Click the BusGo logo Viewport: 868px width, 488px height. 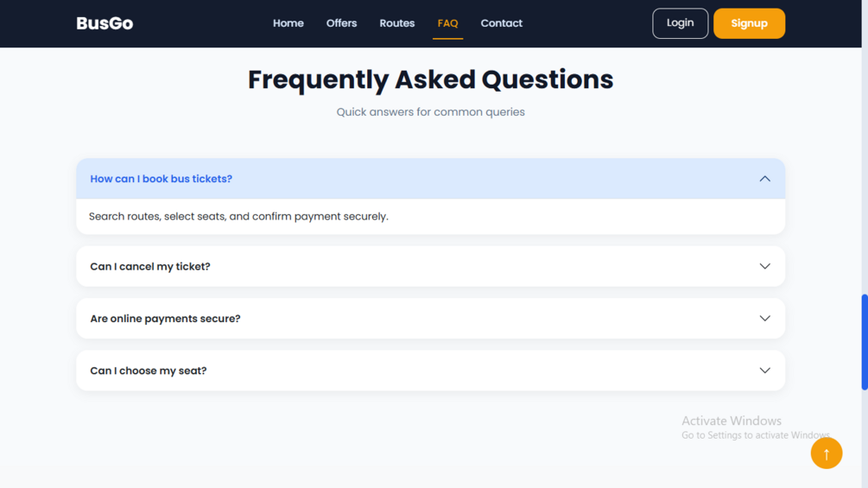(105, 23)
